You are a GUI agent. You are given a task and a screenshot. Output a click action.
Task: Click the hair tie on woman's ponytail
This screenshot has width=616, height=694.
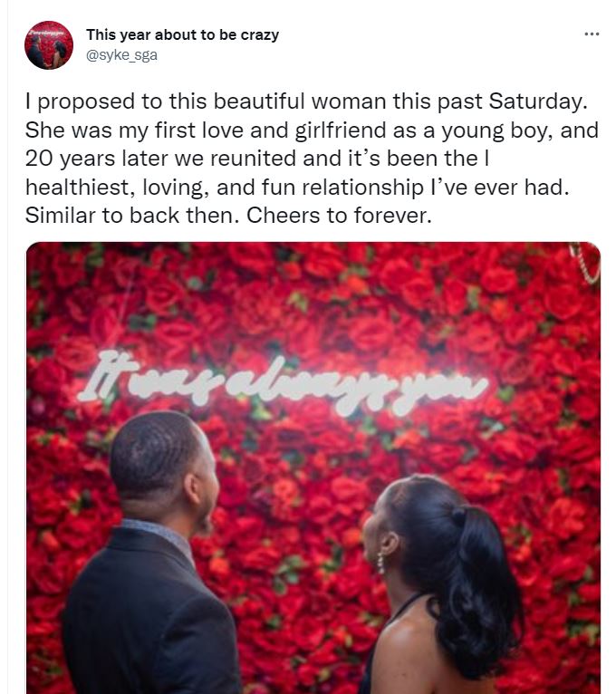459,516
